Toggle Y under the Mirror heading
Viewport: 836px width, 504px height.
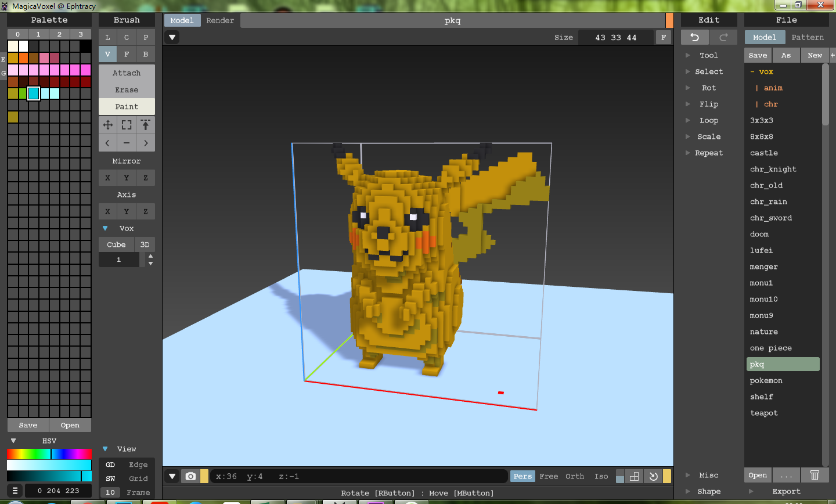127,178
